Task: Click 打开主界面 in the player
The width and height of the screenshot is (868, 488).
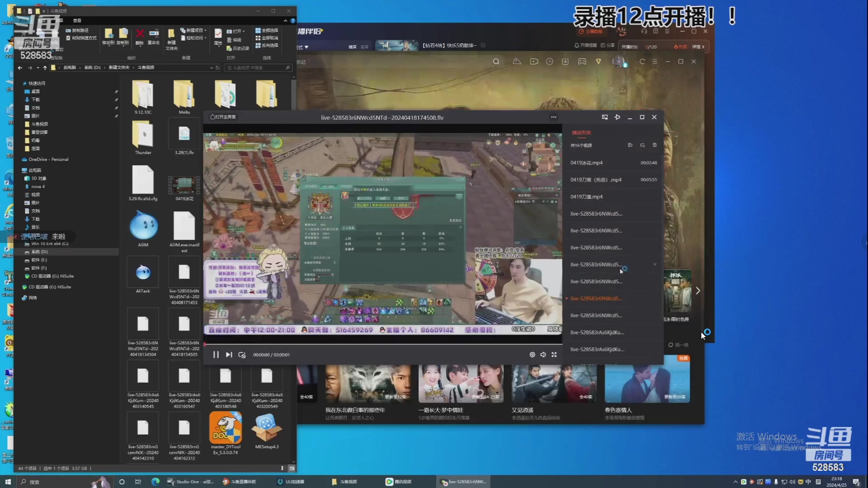Action: click(x=223, y=117)
